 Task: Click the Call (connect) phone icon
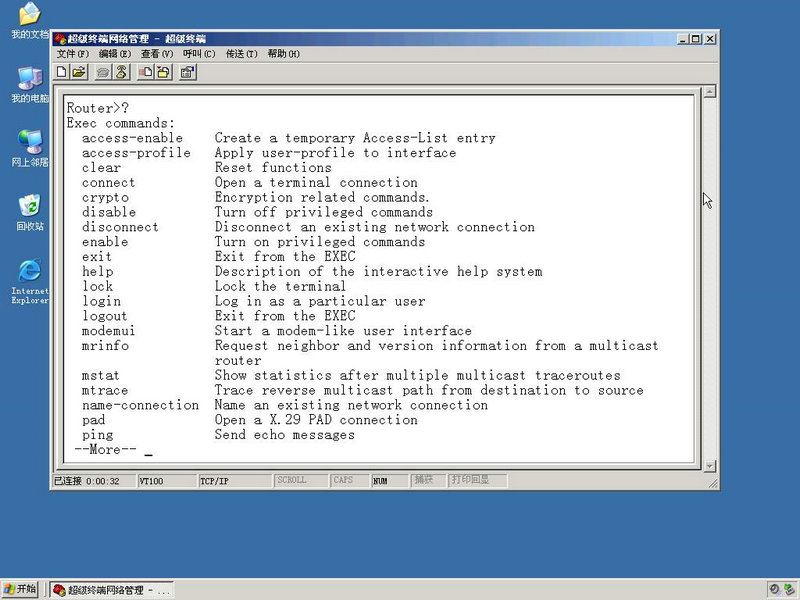pos(104,72)
